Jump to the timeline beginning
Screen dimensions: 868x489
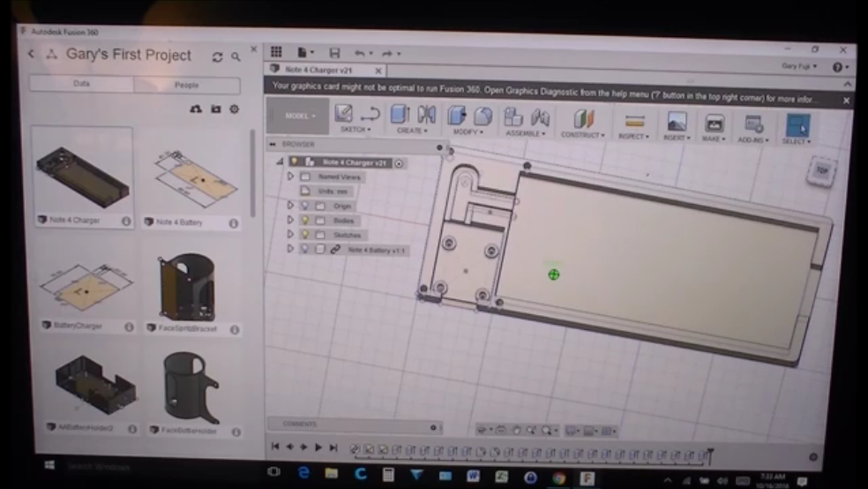[275, 447]
